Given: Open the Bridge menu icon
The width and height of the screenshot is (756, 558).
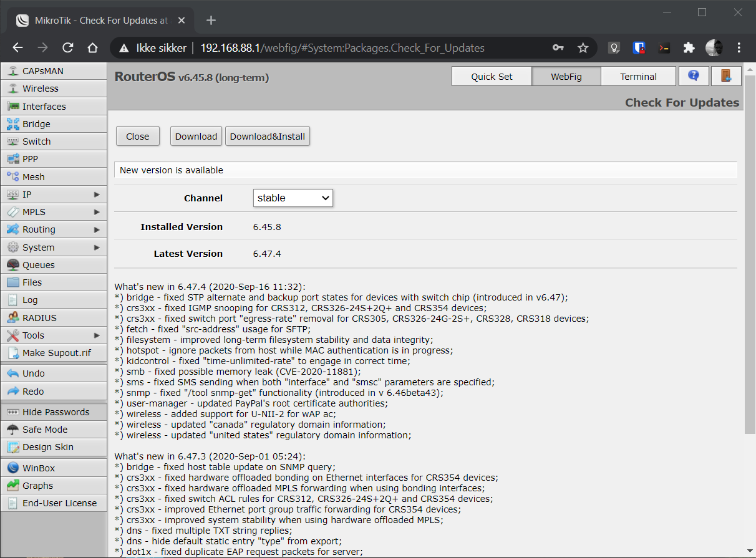Looking at the screenshot, I should click(x=12, y=124).
